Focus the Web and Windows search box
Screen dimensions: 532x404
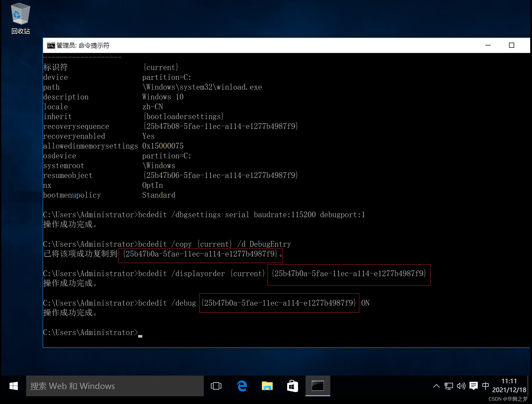click(x=115, y=386)
